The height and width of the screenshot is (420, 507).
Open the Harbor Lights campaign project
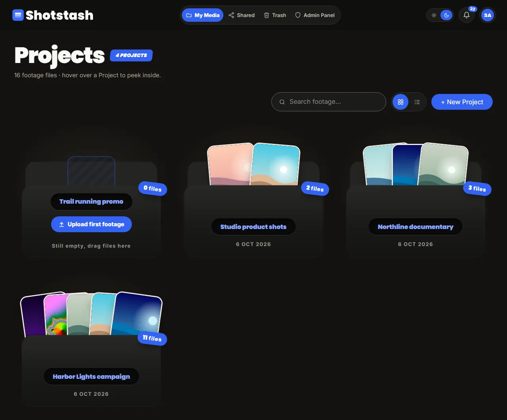(91, 377)
